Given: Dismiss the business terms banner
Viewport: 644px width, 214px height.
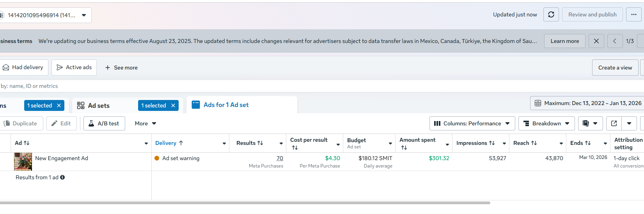Looking at the screenshot, I should (x=596, y=41).
